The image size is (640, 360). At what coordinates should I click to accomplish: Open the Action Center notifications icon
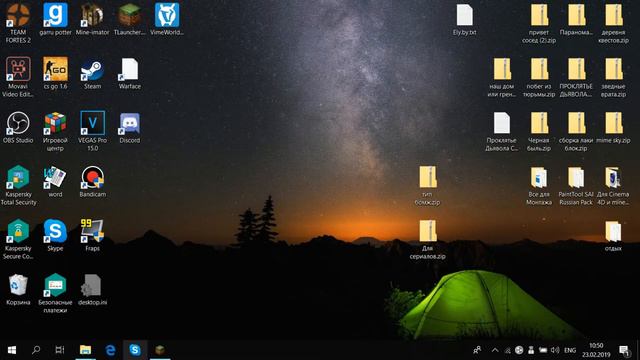coord(624,350)
